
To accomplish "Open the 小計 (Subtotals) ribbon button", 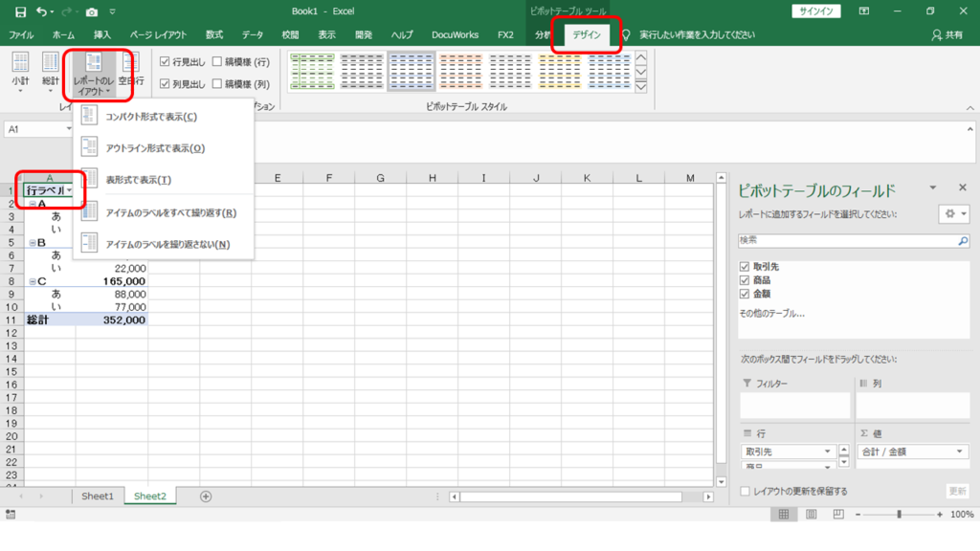I will click(x=20, y=73).
